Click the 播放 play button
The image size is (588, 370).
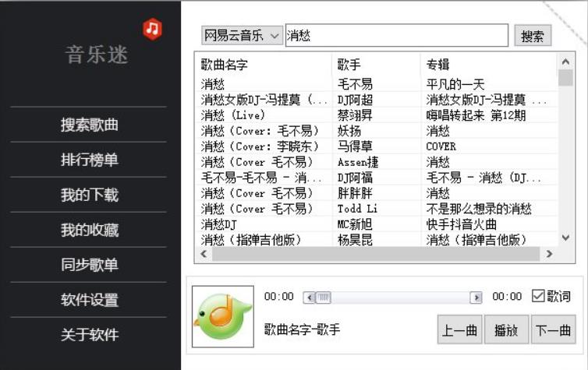[506, 330]
